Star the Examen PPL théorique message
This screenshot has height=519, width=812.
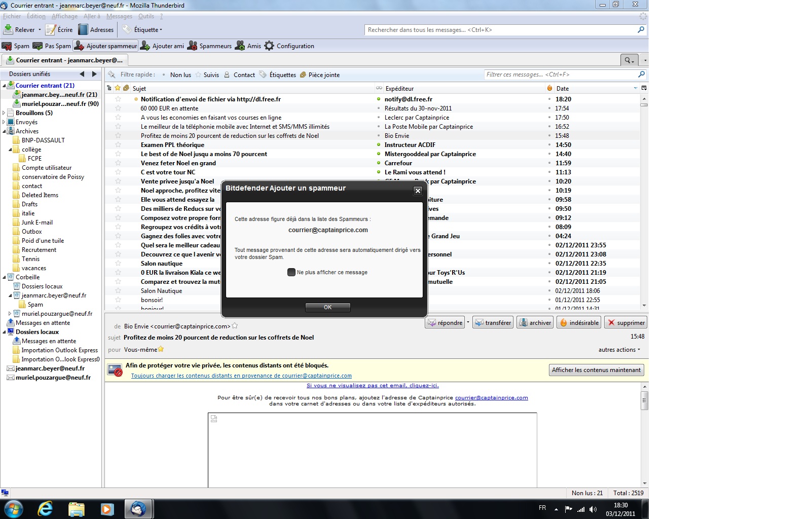coord(118,144)
